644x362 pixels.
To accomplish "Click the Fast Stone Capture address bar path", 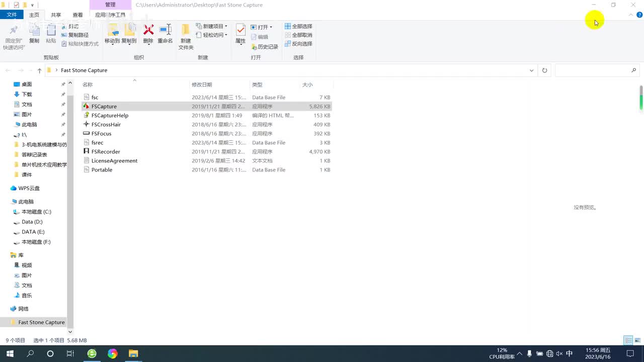I will pyautogui.click(x=84, y=70).
